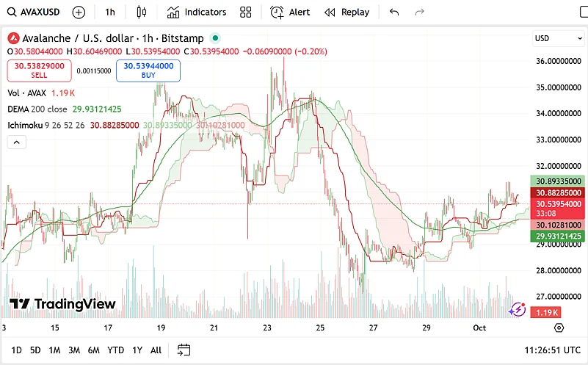This screenshot has height=365, width=588.
Task: Select the 1D time range
Action: point(16,350)
